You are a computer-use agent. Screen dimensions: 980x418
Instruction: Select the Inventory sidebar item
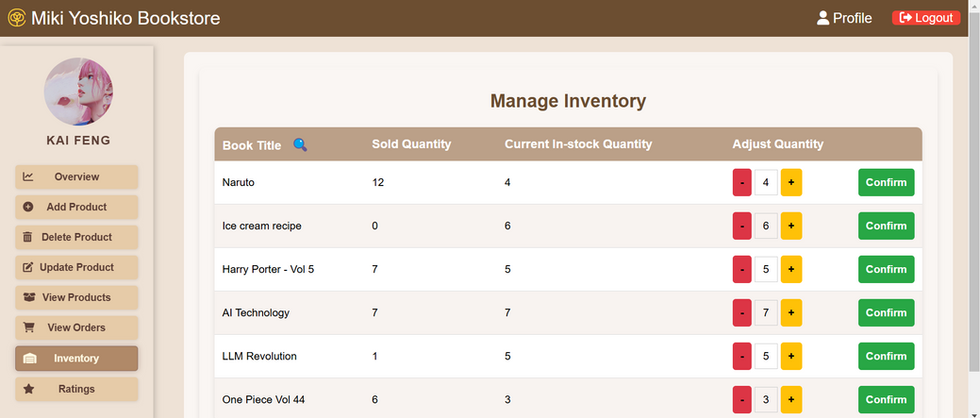click(76, 359)
